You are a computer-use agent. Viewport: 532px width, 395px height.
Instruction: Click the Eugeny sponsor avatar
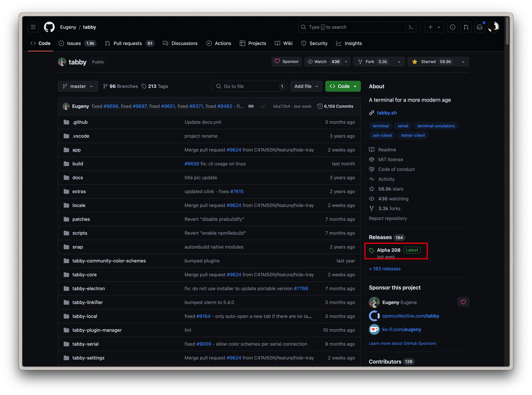tap(374, 302)
